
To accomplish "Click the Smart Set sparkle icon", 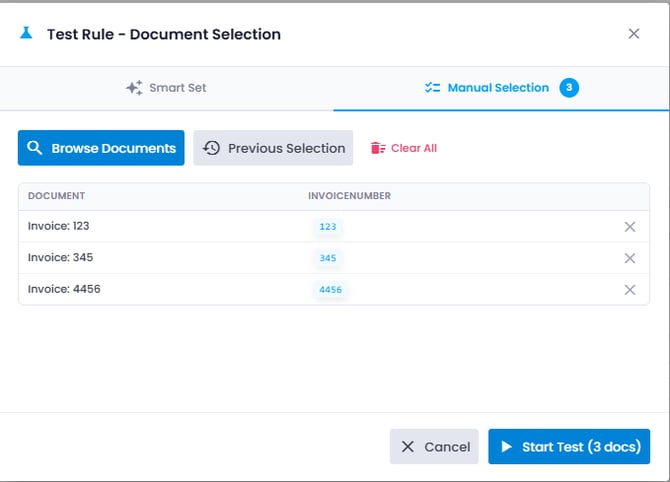I will click(x=134, y=88).
